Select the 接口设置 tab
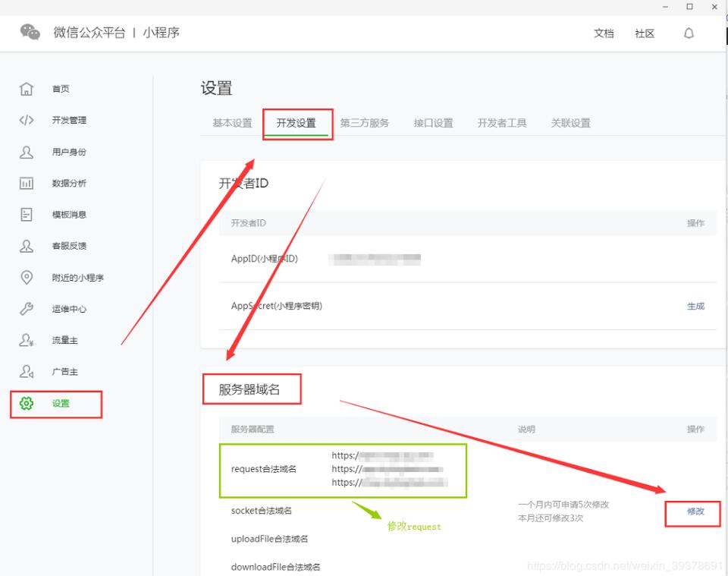Viewport: 728px width, 576px height. pos(433,123)
